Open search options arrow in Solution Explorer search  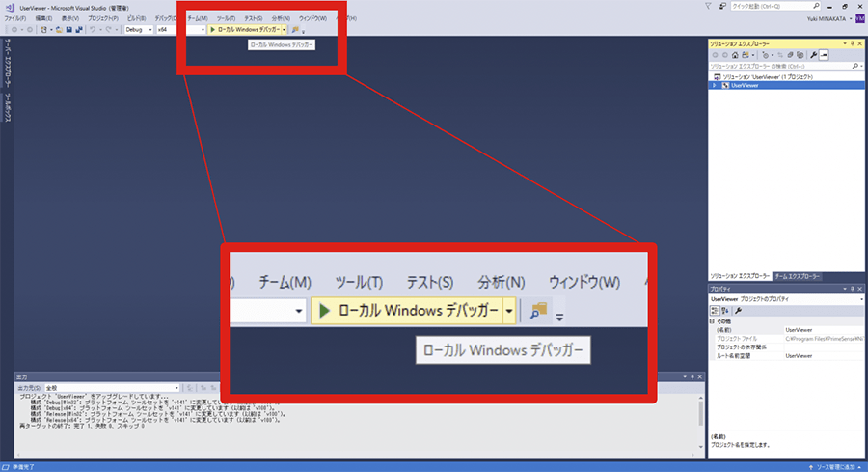click(861, 66)
